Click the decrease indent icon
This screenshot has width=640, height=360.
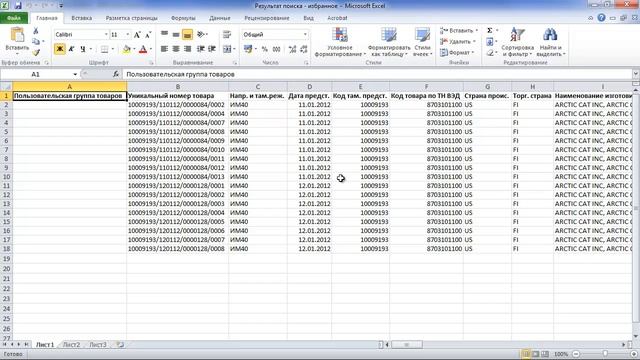[x=200, y=49]
